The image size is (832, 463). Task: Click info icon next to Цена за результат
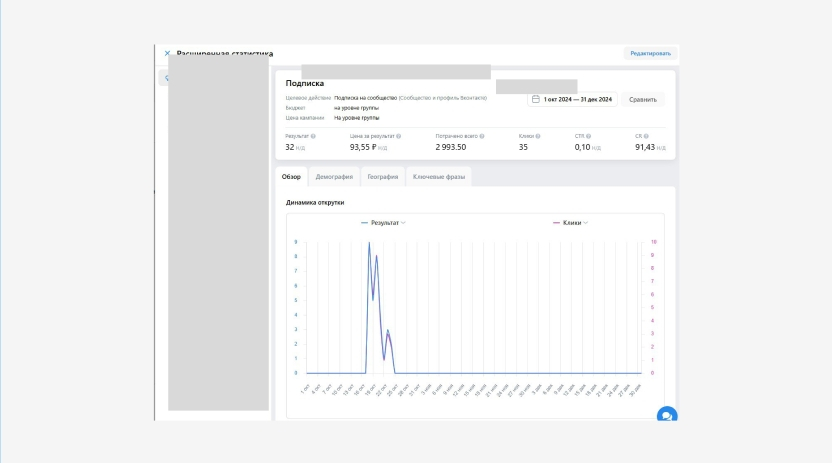click(x=399, y=136)
